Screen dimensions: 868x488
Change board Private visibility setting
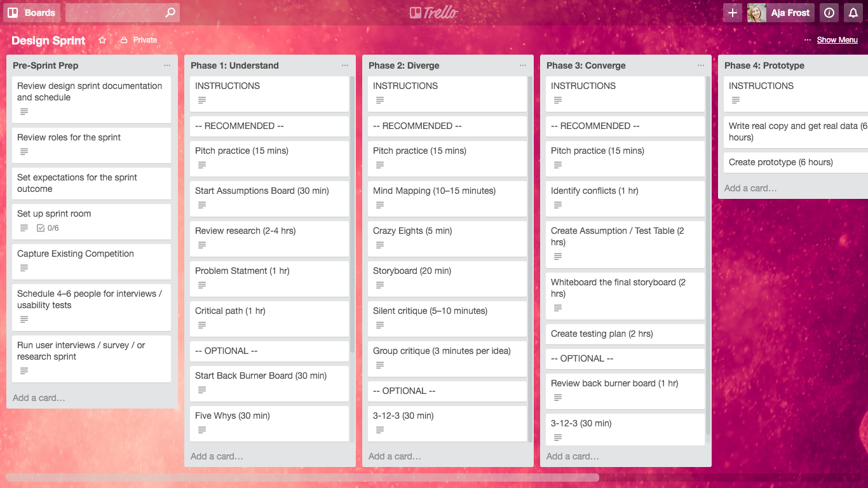pos(139,40)
